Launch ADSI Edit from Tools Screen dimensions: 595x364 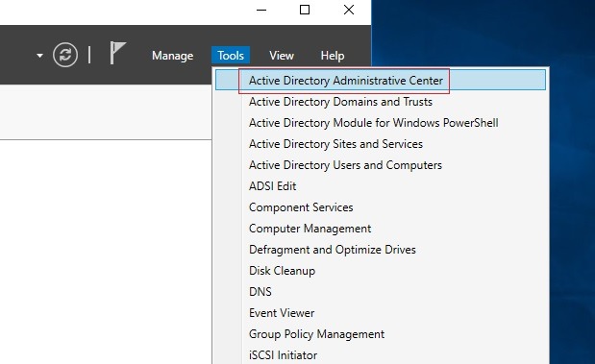381,186
